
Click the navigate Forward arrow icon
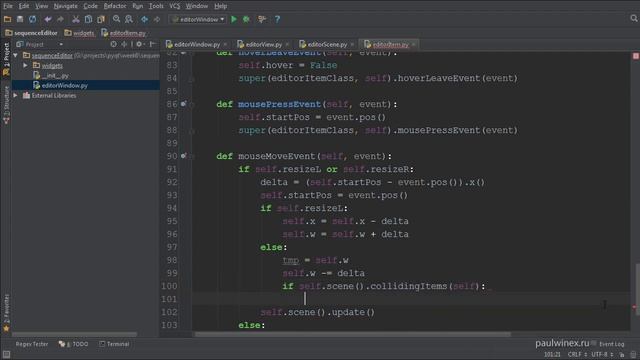tap(157, 19)
